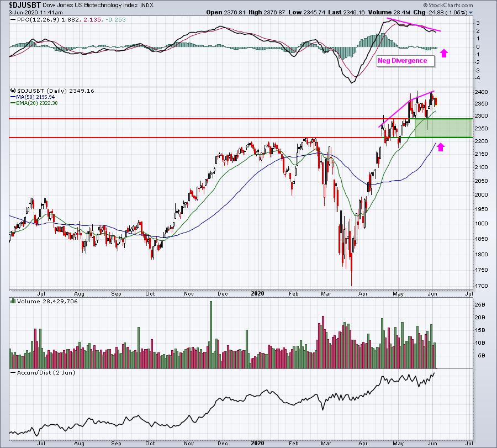Screen dimensions: 497x448
Task: Select the green shaded support zone
Action: click(443, 128)
